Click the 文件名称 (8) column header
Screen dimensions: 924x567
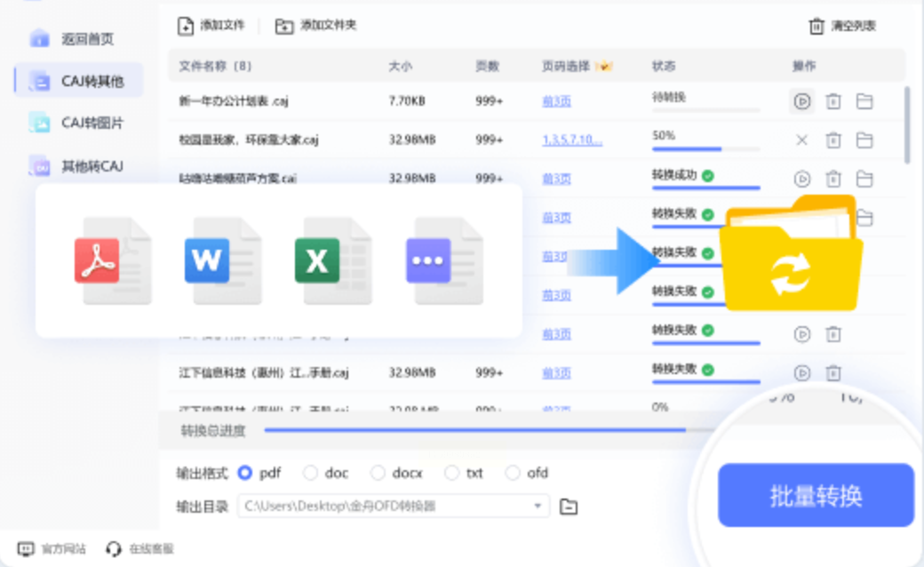(215, 66)
